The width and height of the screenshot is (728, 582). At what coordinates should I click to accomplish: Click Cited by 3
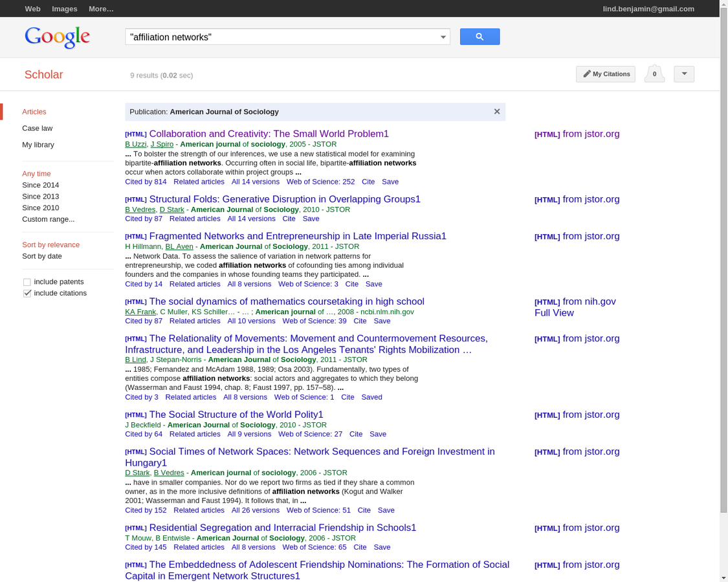(142, 397)
